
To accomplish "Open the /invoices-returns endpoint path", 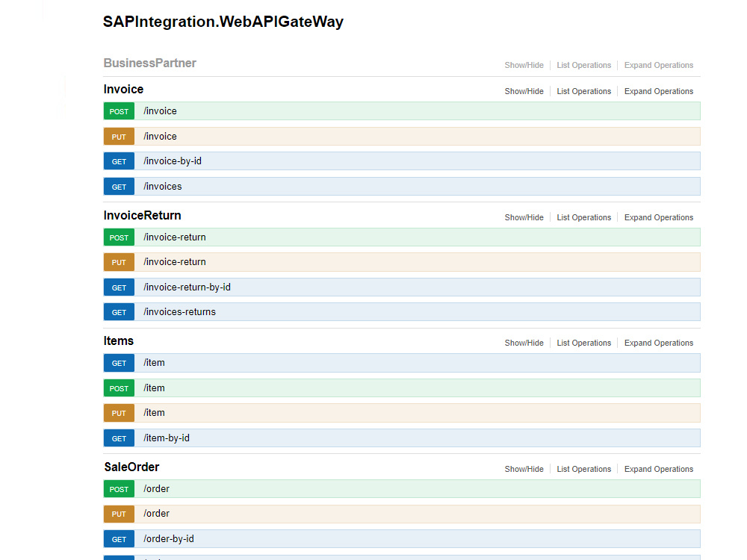I will [179, 312].
